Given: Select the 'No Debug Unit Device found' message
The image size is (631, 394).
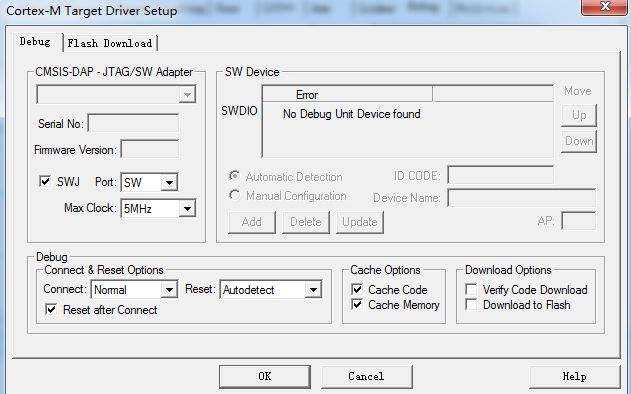Looking at the screenshot, I should point(351,114).
